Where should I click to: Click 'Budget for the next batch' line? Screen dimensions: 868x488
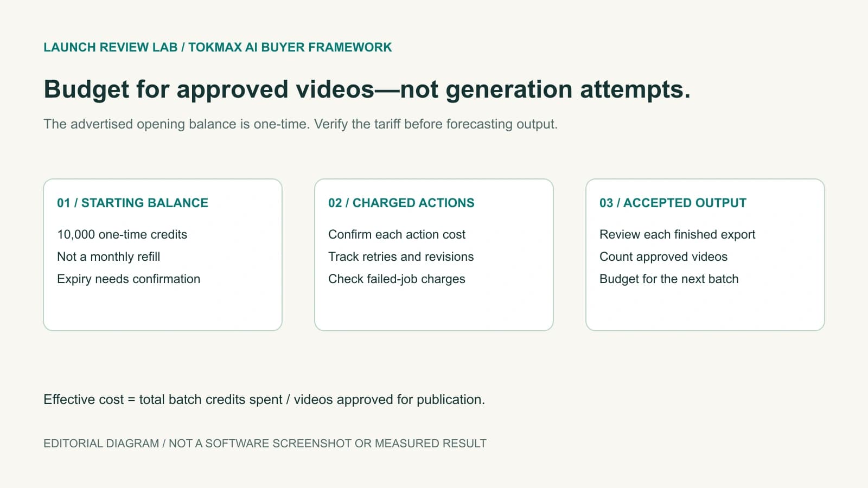click(669, 279)
